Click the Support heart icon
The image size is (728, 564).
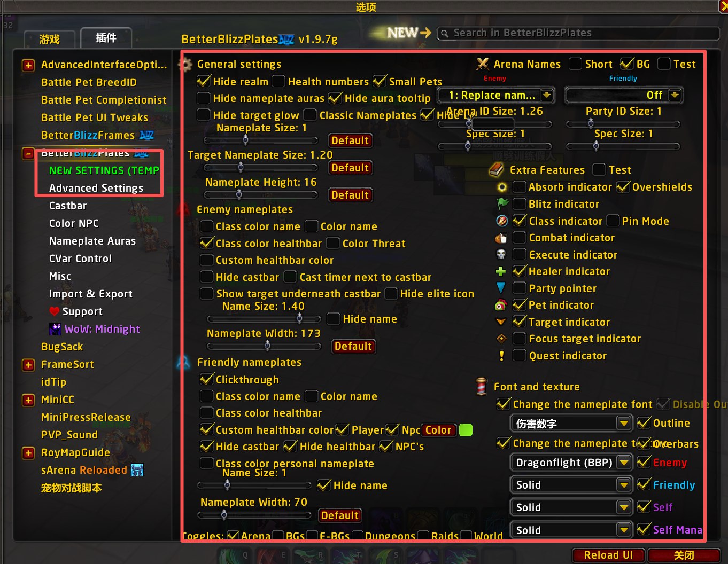click(x=54, y=311)
